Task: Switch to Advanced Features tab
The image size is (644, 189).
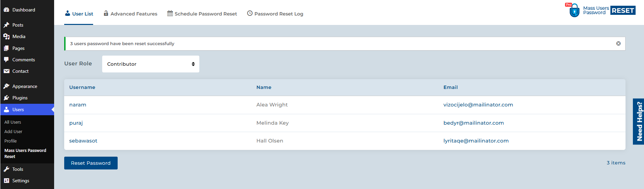Action: [x=130, y=14]
